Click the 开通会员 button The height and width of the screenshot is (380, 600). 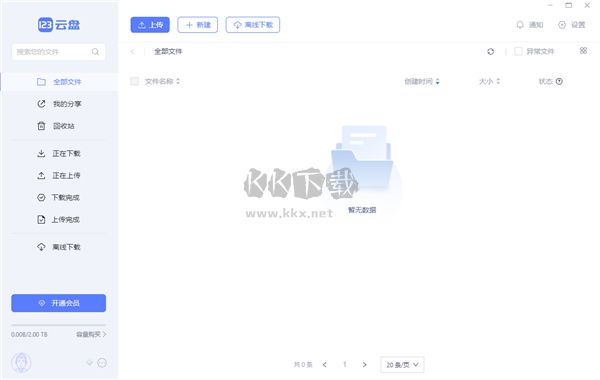click(59, 303)
